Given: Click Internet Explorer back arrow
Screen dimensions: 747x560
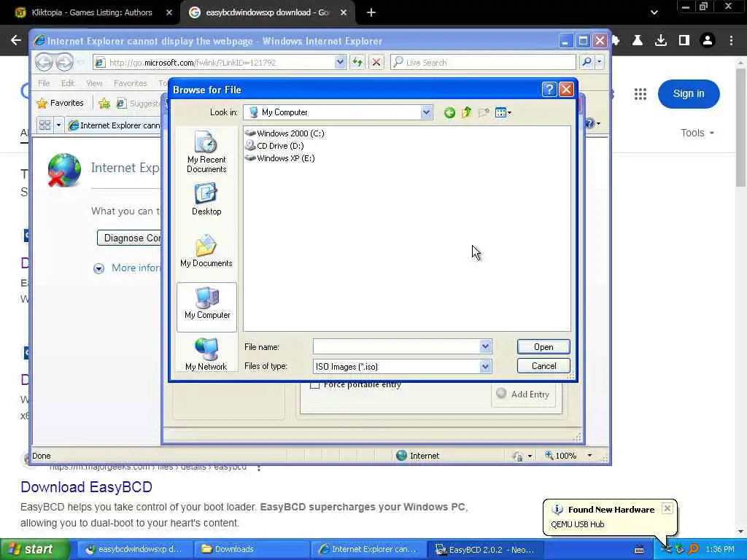Looking at the screenshot, I should (x=44, y=63).
